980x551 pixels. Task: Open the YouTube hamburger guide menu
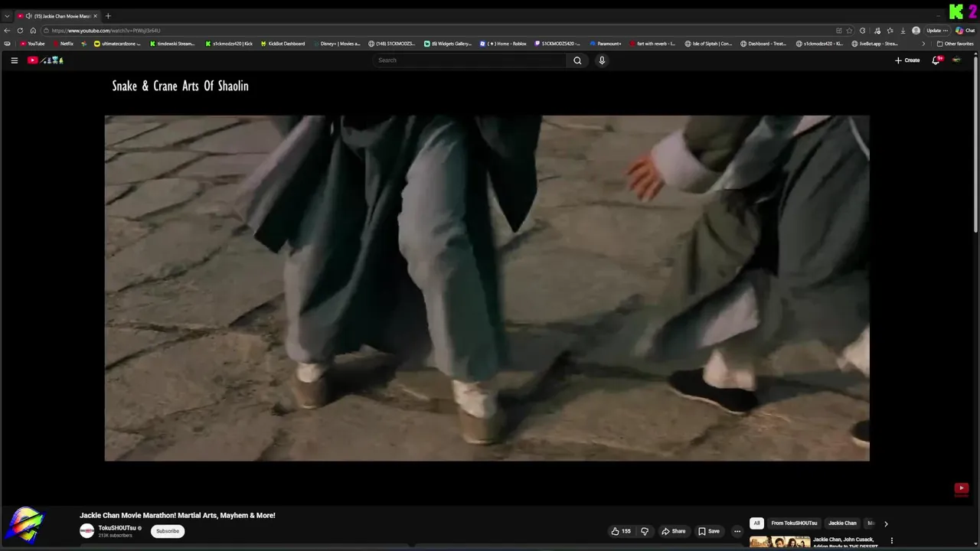coord(14,60)
